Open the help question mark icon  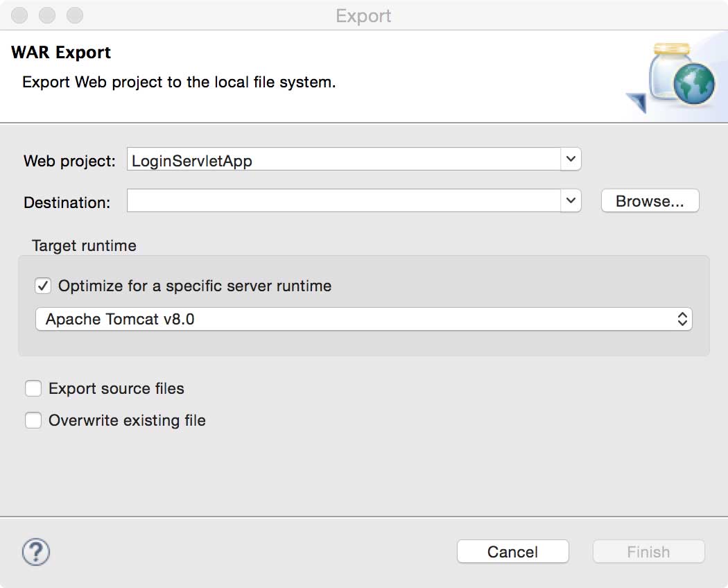[36, 552]
